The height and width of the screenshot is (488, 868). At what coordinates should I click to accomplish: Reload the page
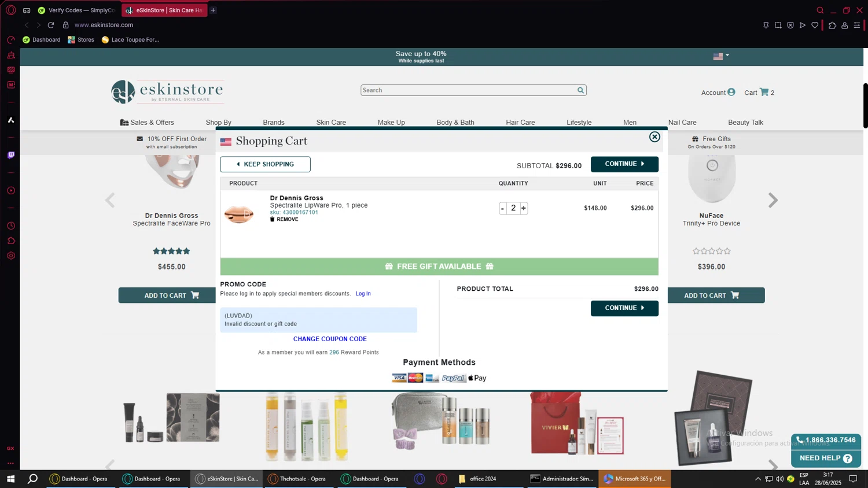51,25
